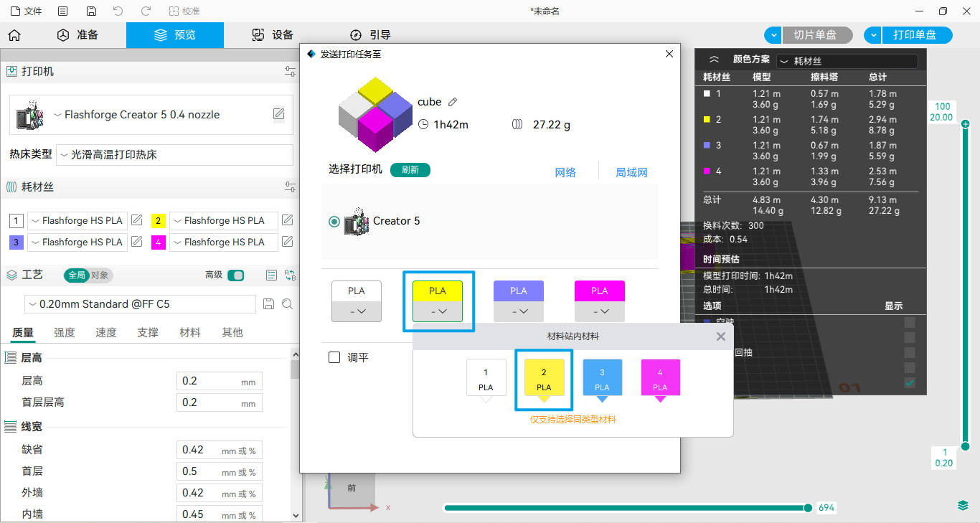This screenshot has width=980, height=523.
Task: Click the 层高 value input field
Action: coord(220,381)
